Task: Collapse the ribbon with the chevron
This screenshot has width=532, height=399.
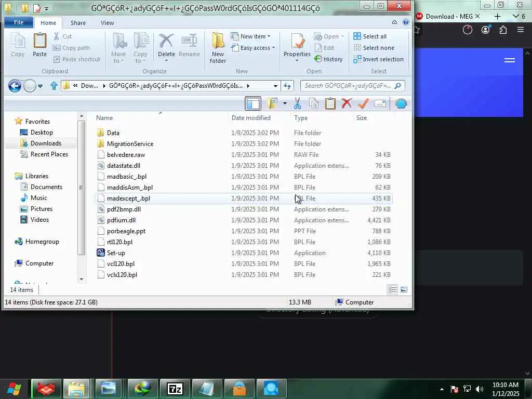Action: click(394, 22)
